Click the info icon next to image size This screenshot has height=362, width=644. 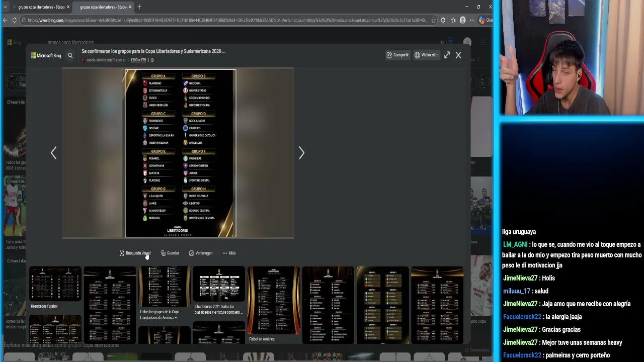pyautogui.click(x=152, y=60)
